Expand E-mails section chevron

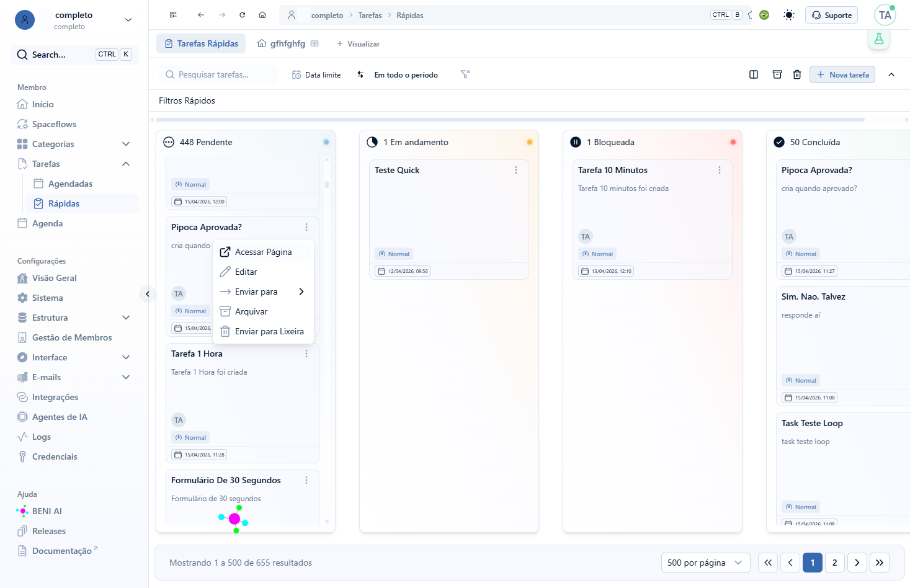click(126, 377)
